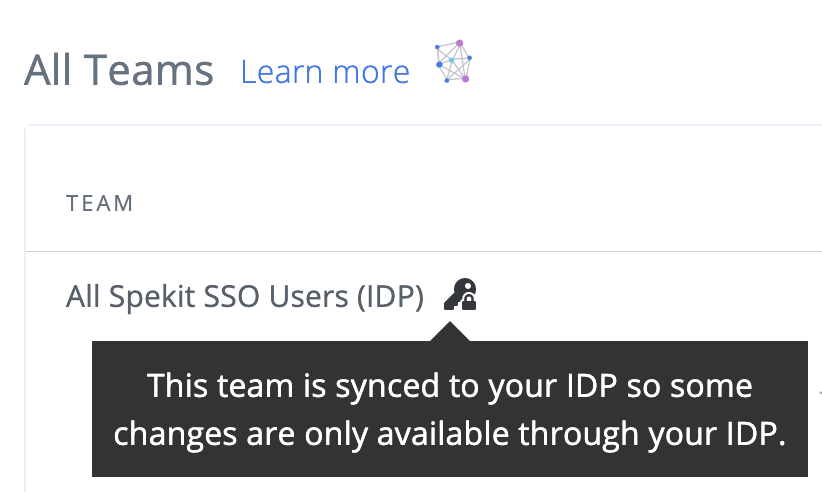Click the network graph icon beside Learn more
The width and height of the screenshot is (822, 492).
tap(453, 61)
